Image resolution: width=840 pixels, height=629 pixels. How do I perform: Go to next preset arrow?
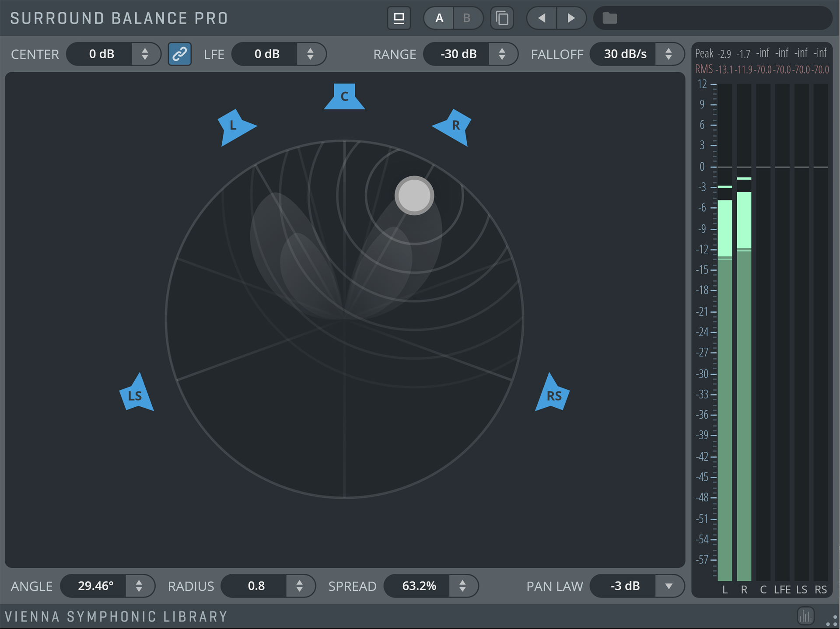click(571, 18)
